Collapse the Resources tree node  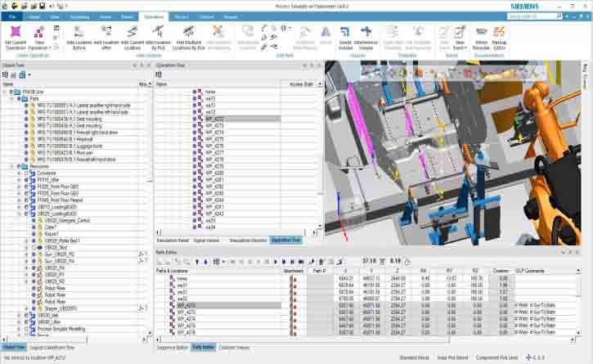12,167
